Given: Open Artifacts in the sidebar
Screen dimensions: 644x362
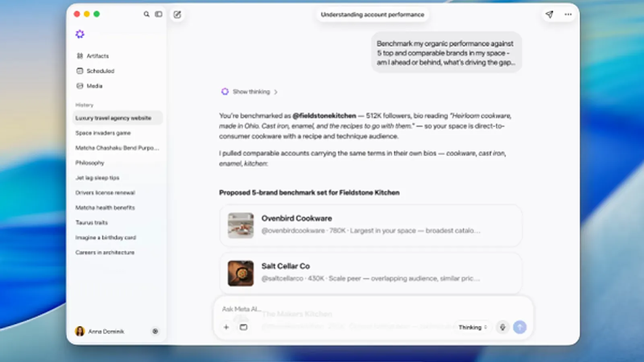Looking at the screenshot, I should 93,56.
